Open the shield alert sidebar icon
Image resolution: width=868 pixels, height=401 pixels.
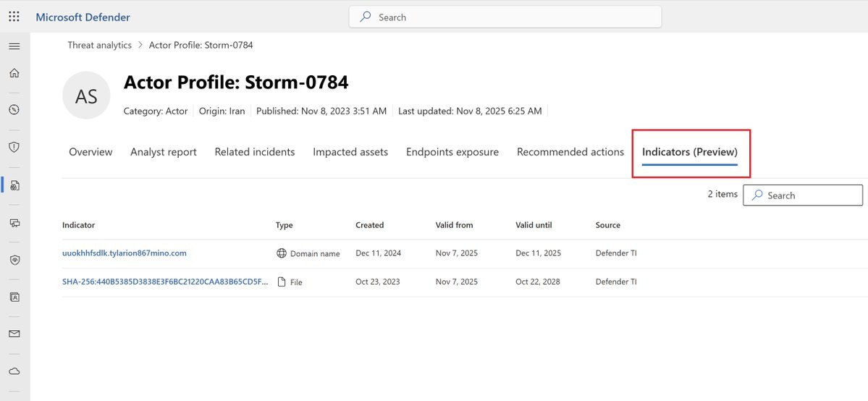click(x=14, y=147)
